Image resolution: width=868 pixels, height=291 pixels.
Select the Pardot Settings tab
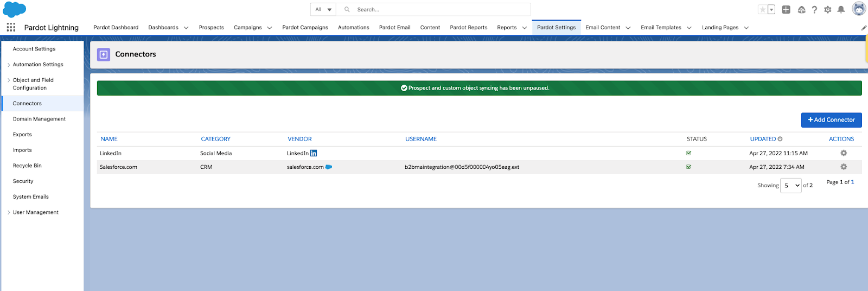(556, 28)
